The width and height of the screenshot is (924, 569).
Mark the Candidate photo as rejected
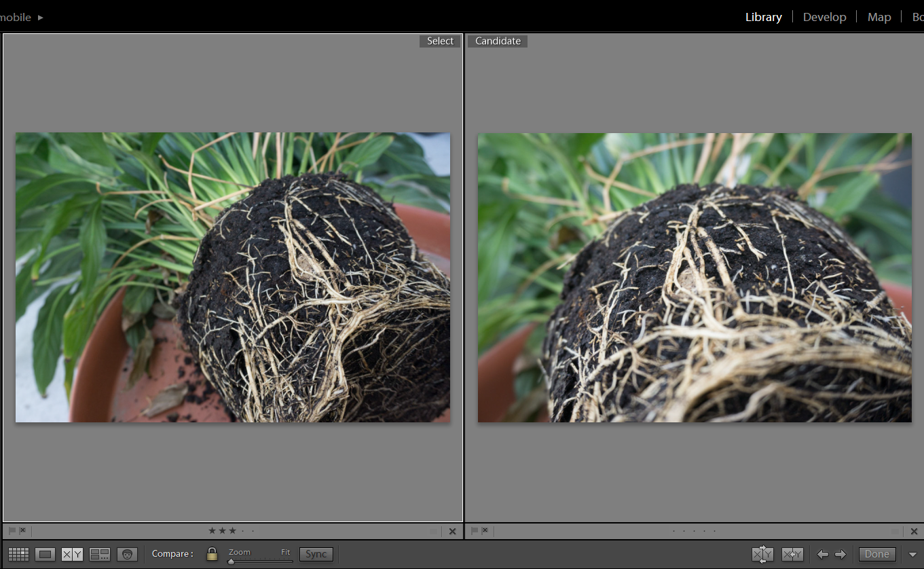pyautogui.click(x=485, y=531)
